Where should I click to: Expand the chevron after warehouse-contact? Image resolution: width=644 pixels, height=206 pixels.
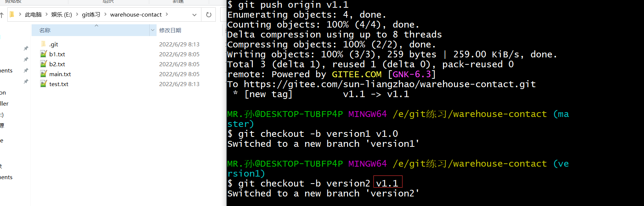click(167, 14)
